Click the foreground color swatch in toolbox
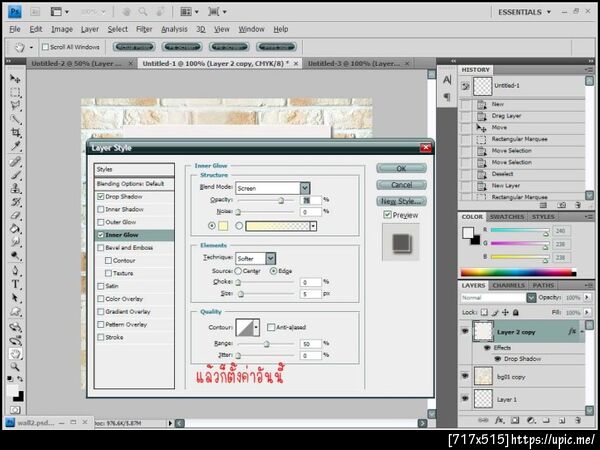Screen dimensions: 600x450 [12, 391]
